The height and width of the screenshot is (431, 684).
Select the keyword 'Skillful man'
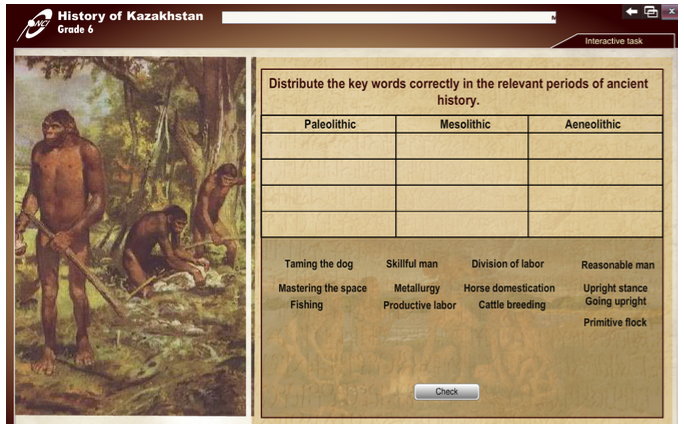411,264
